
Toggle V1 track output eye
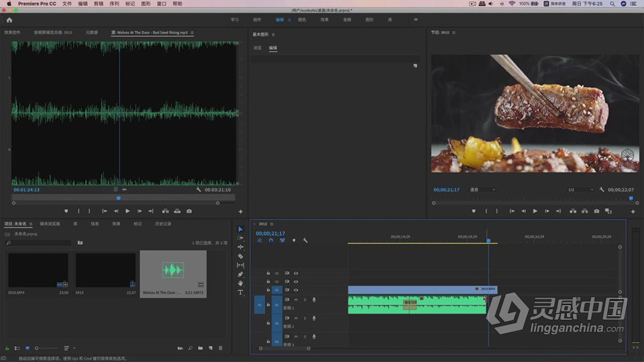point(296,290)
